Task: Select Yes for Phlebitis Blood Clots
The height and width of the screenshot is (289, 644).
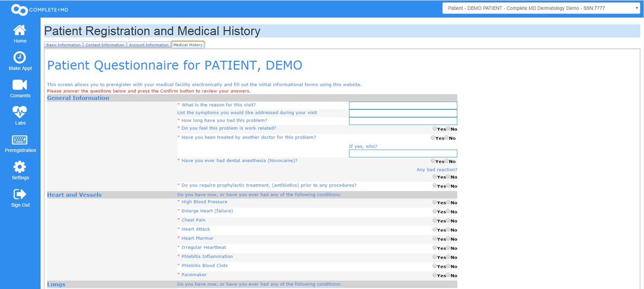Action: tap(435, 266)
